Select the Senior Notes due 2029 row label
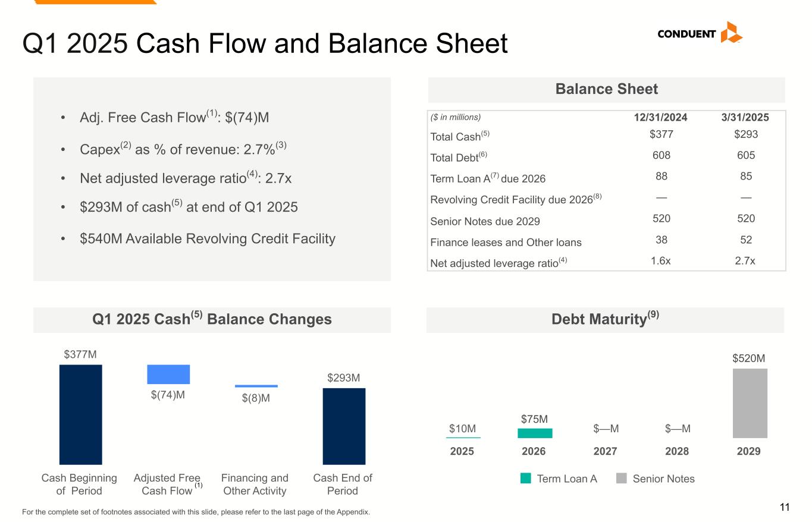This screenshot has height=522, width=812. coord(485,221)
